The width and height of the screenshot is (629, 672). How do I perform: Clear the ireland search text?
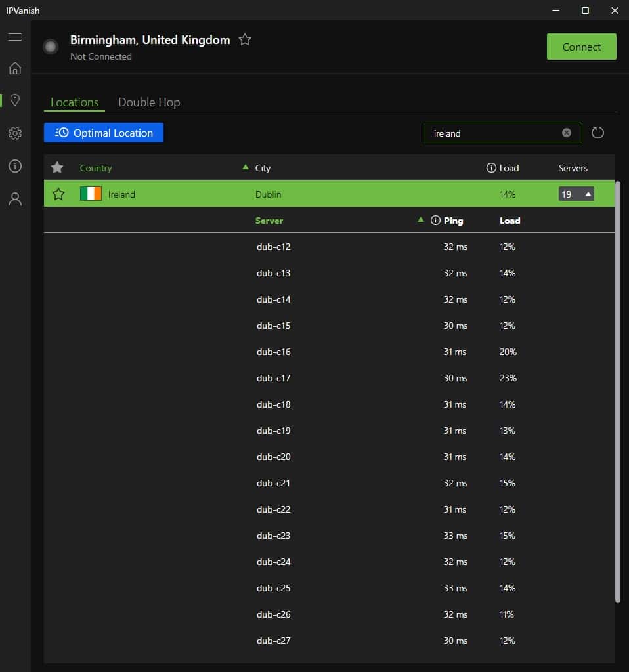tap(567, 133)
